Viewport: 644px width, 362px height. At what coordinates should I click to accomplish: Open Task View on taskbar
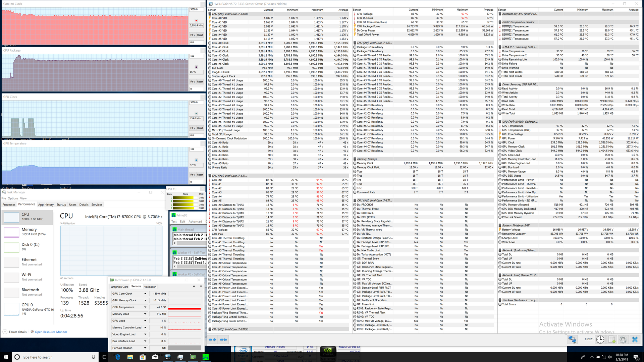(105, 357)
